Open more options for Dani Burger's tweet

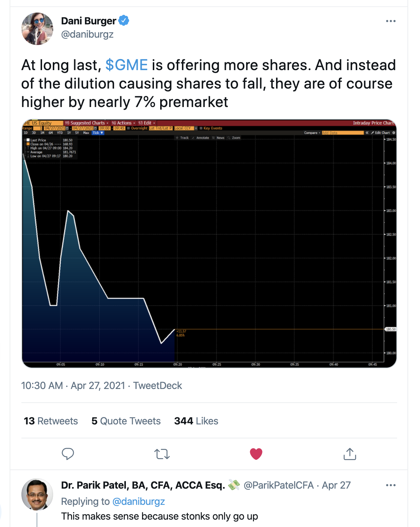(x=390, y=21)
